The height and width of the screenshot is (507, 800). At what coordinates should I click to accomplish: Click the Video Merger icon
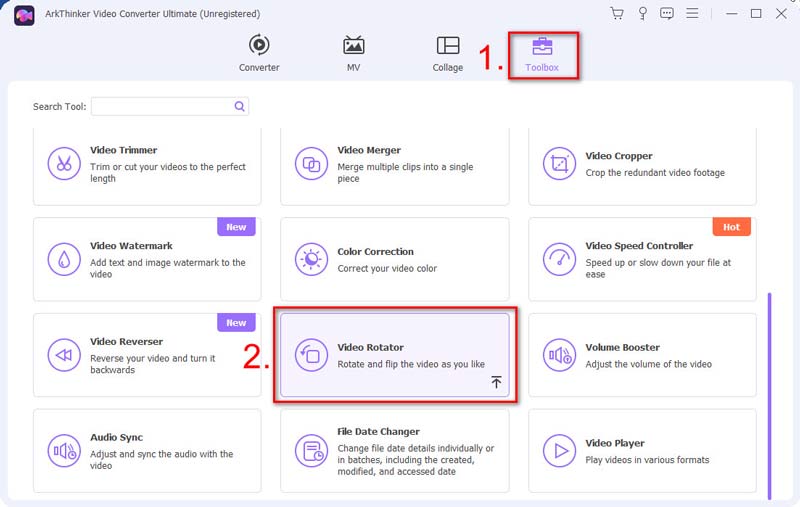[x=311, y=164]
